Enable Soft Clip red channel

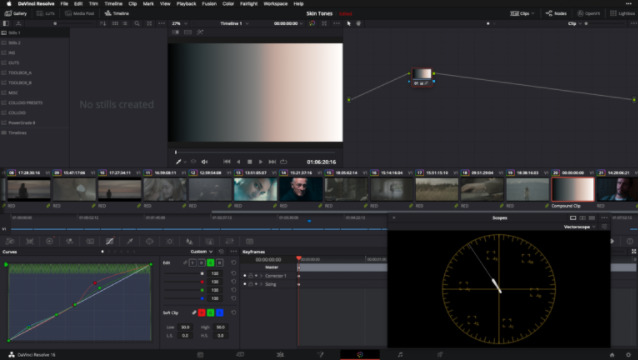click(201, 313)
